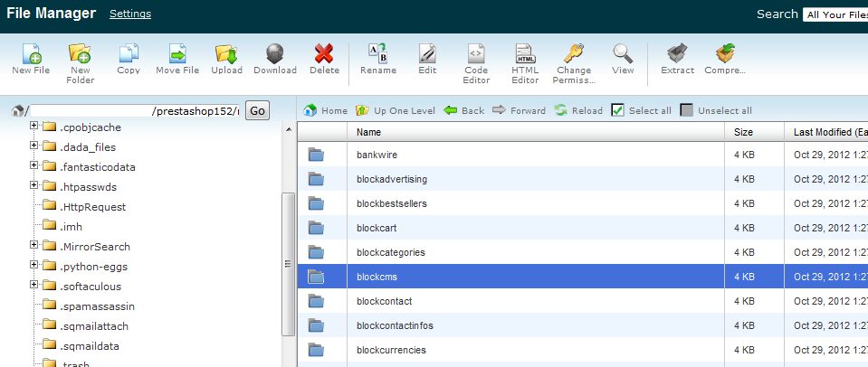Open the Settings link

click(x=130, y=14)
